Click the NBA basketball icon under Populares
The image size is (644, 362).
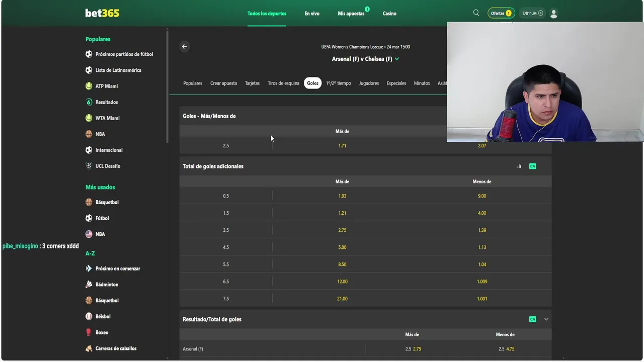pyautogui.click(x=89, y=134)
